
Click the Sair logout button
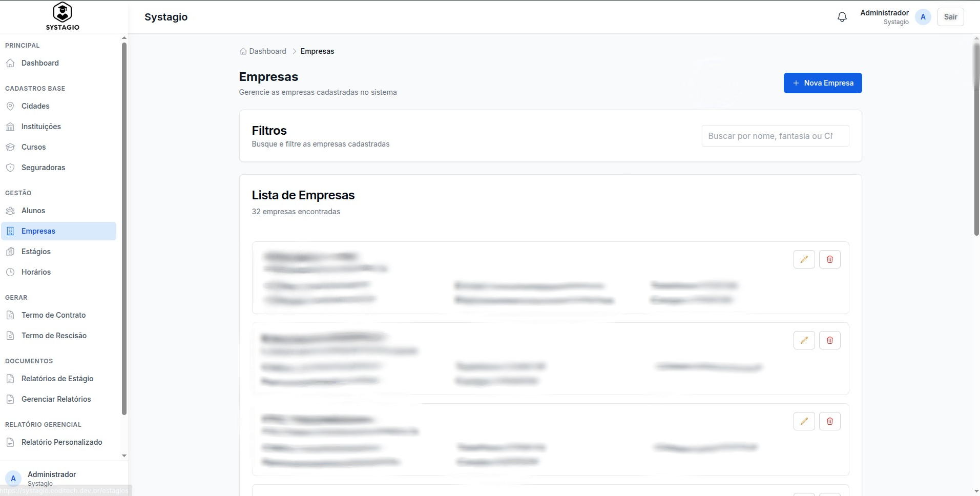[x=950, y=17]
